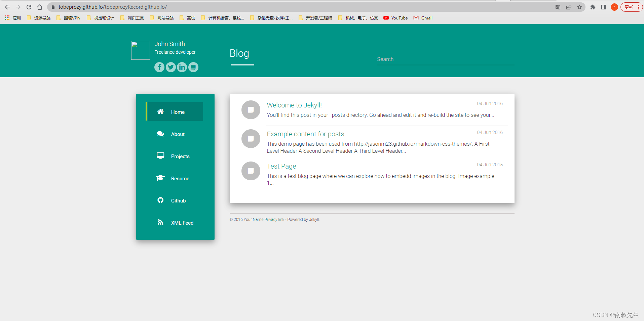Open the 计算机语言、系统 bookmark folder
Viewport: 644px width, 321px height.
coord(222,18)
